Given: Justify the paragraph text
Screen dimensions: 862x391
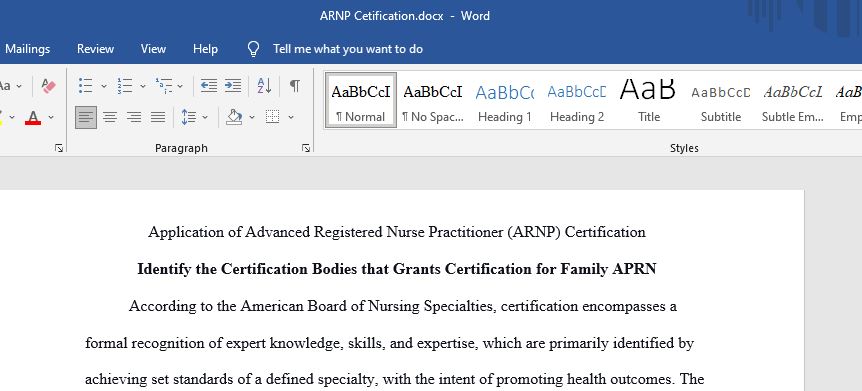Looking at the screenshot, I should pos(158,117).
